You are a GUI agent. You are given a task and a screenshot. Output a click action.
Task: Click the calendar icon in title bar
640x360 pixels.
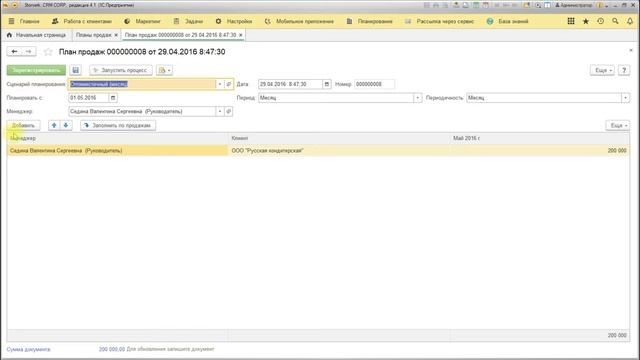click(485, 5)
